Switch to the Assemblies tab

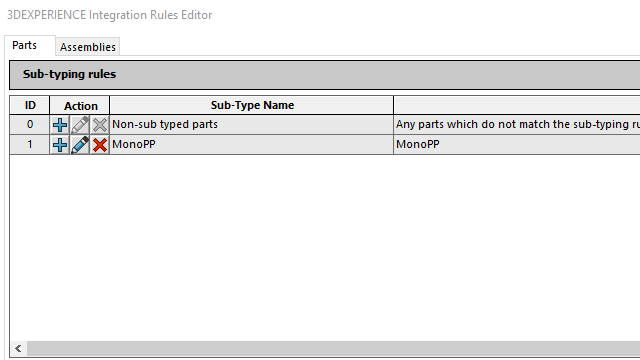(88, 47)
